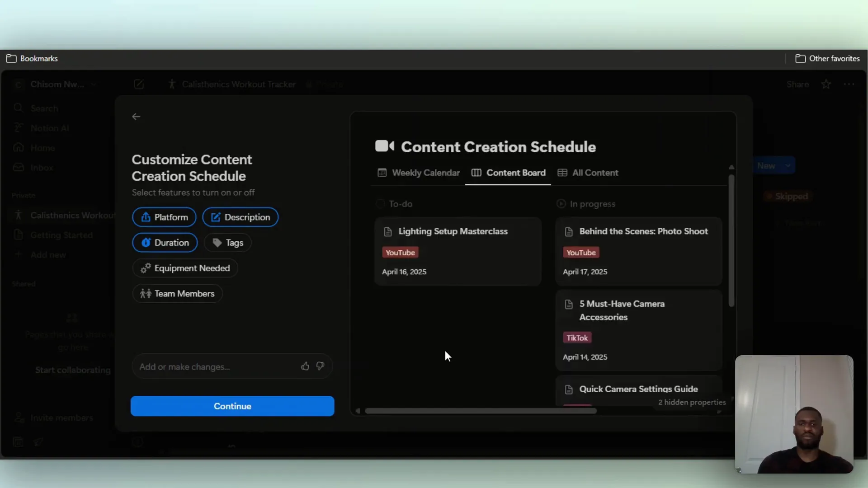Open the Bookmarks folder
Image resolution: width=868 pixels, height=488 pixels.
[x=32, y=59]
